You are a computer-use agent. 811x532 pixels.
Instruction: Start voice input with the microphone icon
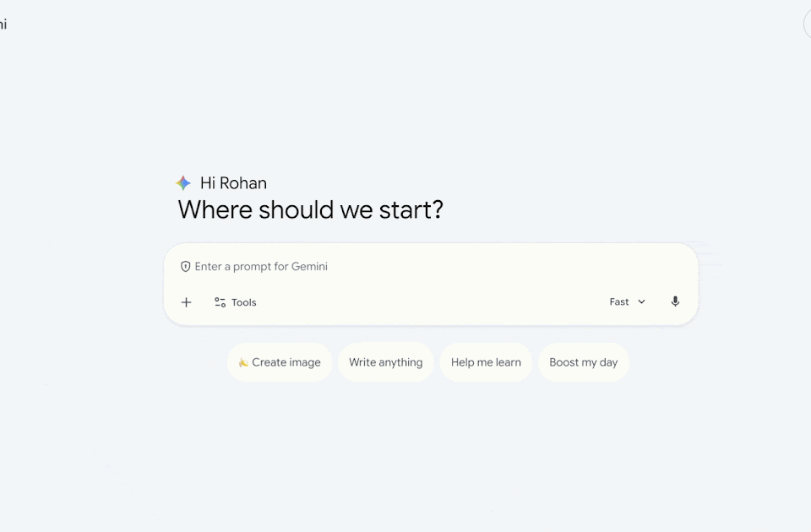point(675,301)
